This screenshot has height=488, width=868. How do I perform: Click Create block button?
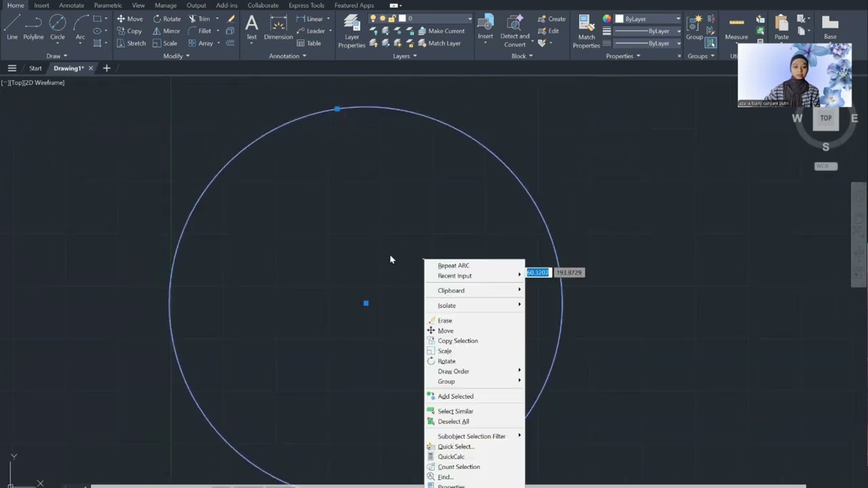tap(551, 19)
